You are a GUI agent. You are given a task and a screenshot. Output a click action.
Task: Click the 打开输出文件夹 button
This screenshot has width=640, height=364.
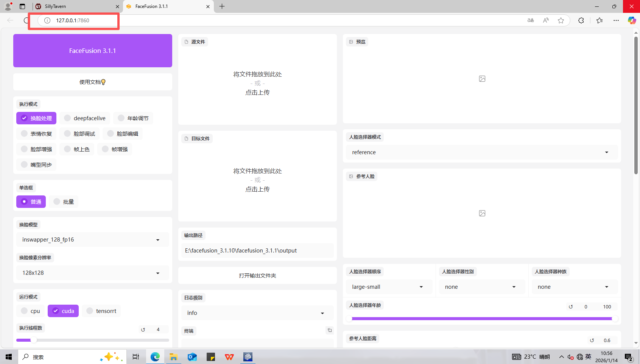(x=257, y=276)
